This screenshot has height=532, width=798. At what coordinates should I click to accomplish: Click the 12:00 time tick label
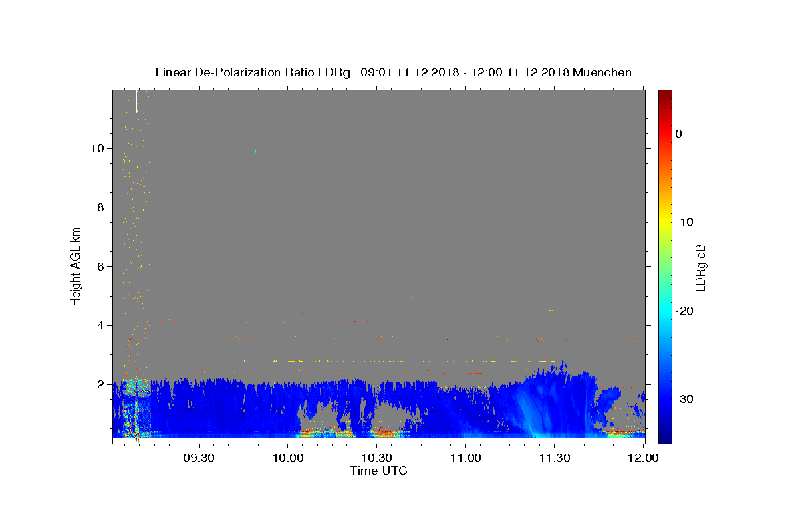tap(643, 458)
